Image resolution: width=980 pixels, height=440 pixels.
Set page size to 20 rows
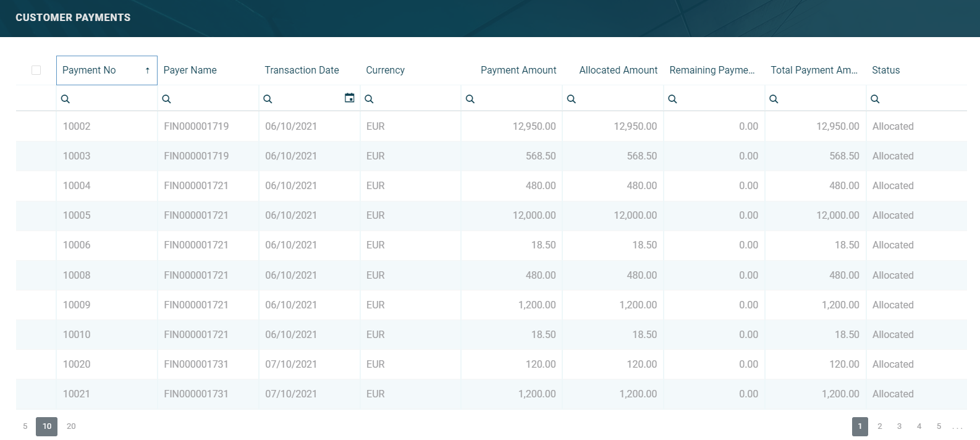pos(71,426)
